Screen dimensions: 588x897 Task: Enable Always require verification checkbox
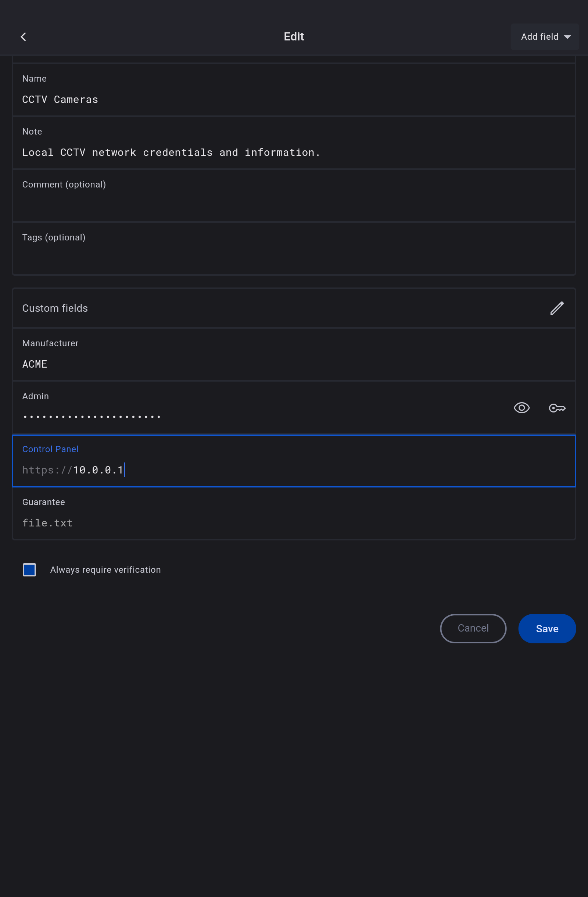[x=29, y=569]
